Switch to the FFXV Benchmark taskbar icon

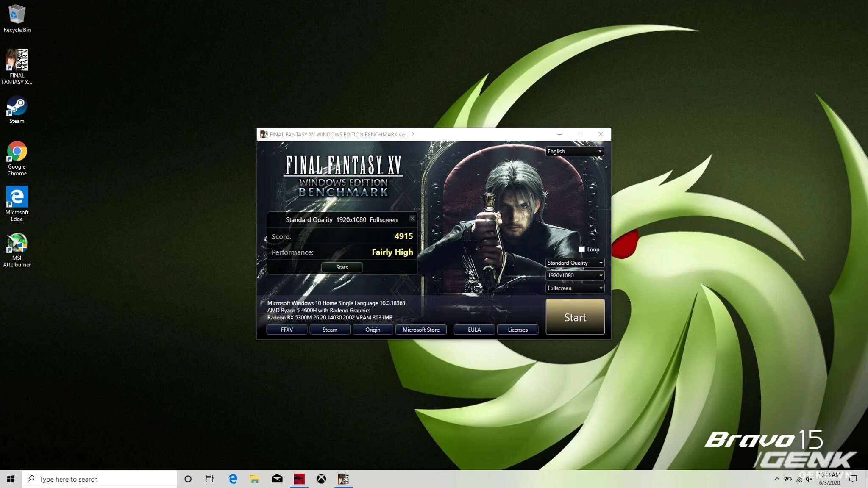pos(343,479)
